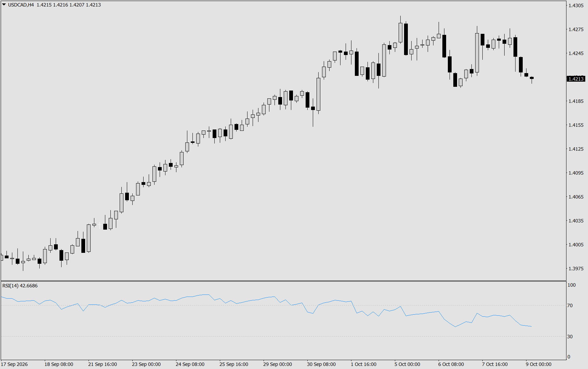This screenshot has width=588, height=369.
Task: Select the 9 Oct 00:00 time axis label
Action: (539, 364)
